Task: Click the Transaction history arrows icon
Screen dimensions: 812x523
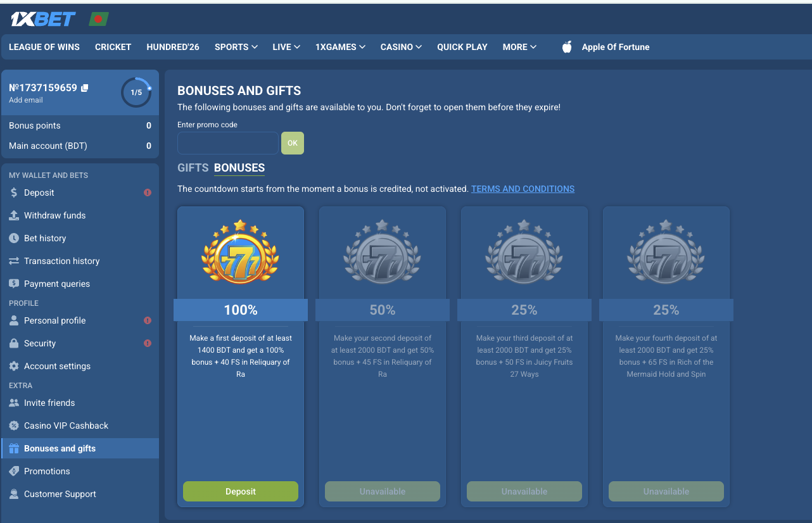Action: (14, 261)
